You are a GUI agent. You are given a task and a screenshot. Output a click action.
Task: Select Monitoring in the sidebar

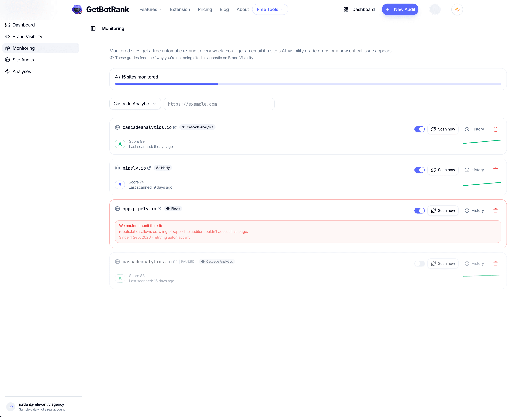(41, 48)
